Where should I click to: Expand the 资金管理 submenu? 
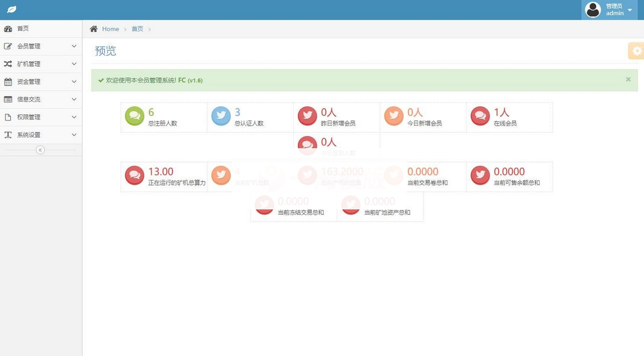41,82
